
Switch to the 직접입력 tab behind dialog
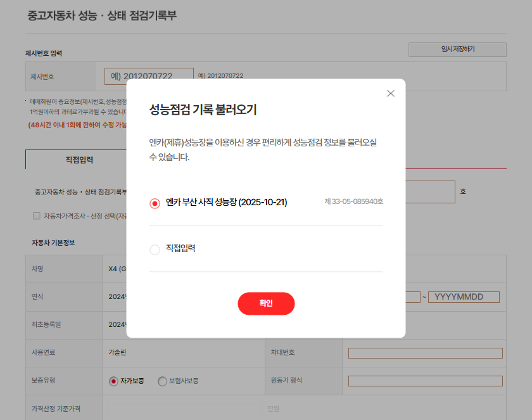79,160
